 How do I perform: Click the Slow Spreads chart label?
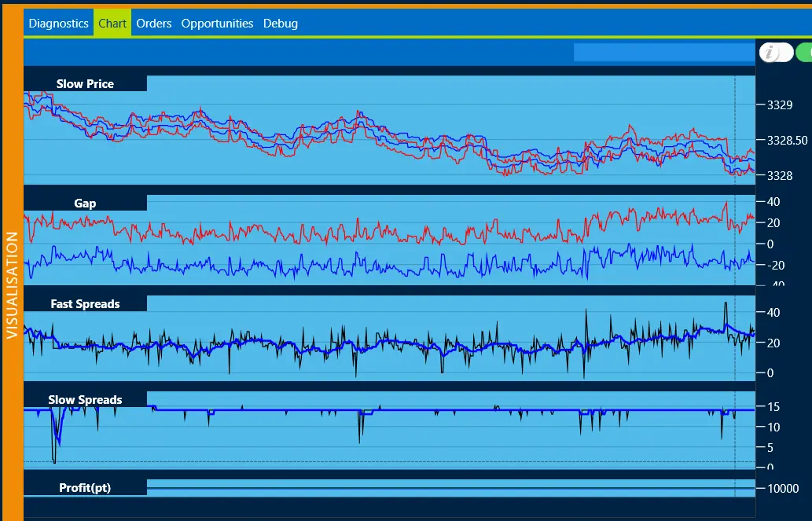85,400
